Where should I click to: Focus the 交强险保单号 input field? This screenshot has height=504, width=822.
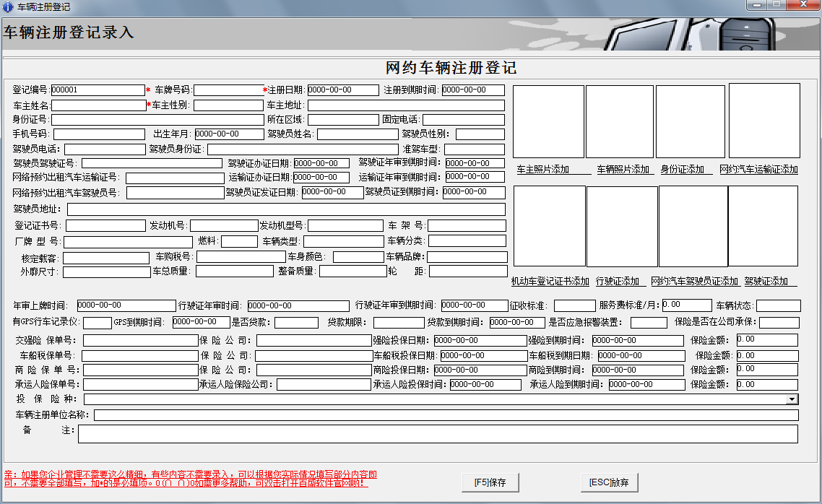click(x=141, y=341)
